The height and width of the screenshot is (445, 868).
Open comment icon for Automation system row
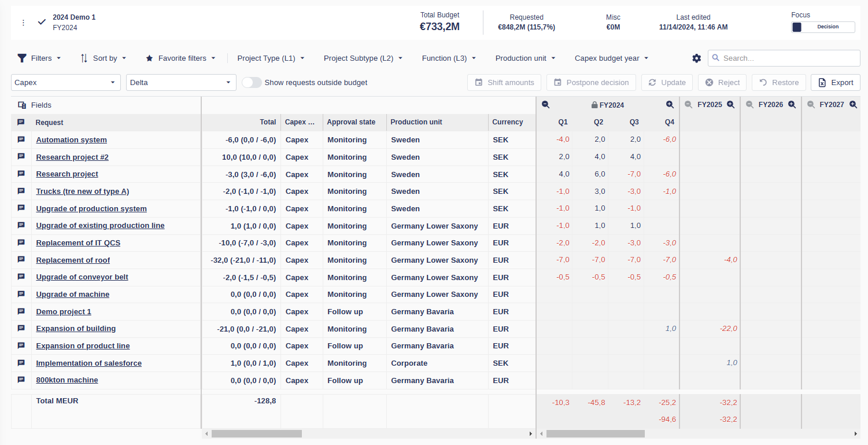point(21,139)
